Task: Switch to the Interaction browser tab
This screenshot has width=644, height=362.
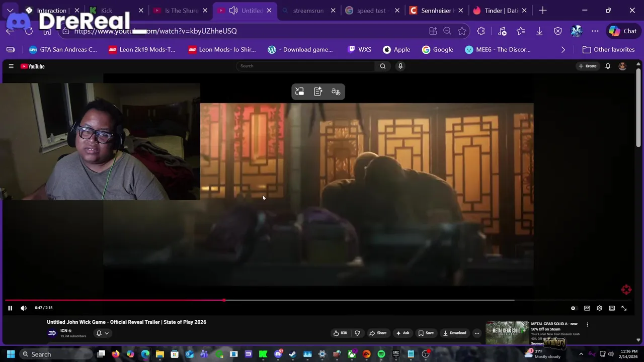Action: click(x=51, y=11)
